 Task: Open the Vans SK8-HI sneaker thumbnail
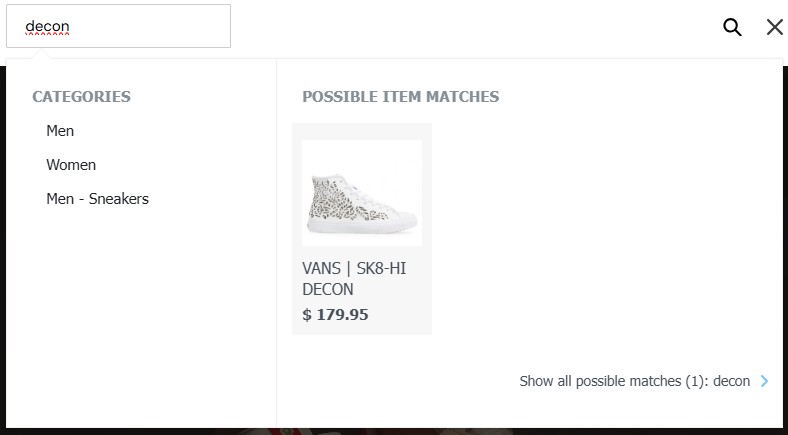pos(361,193)
